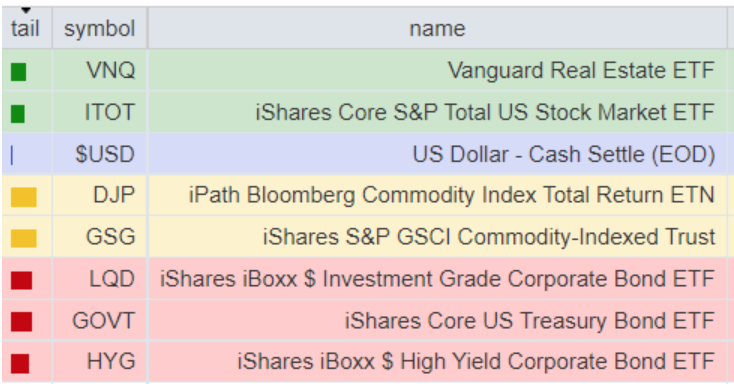Sort by the name column header
The width and height of the screenshot is (734, 384).
point(437,29)
